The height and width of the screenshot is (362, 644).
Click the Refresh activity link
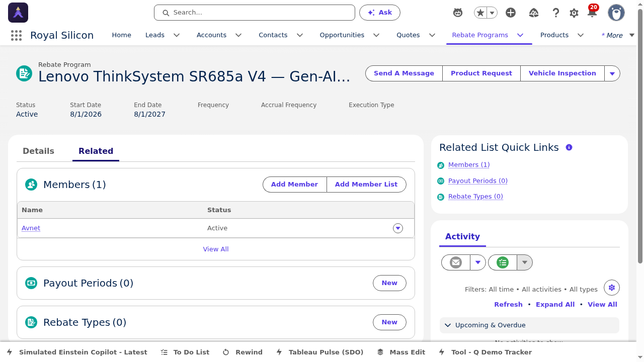point(508,305)
